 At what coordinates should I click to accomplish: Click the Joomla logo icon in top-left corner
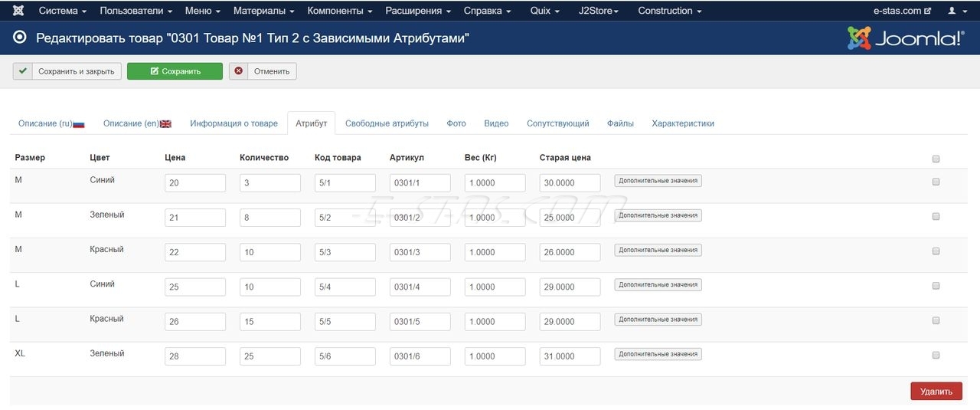click(x=18, y=11)
